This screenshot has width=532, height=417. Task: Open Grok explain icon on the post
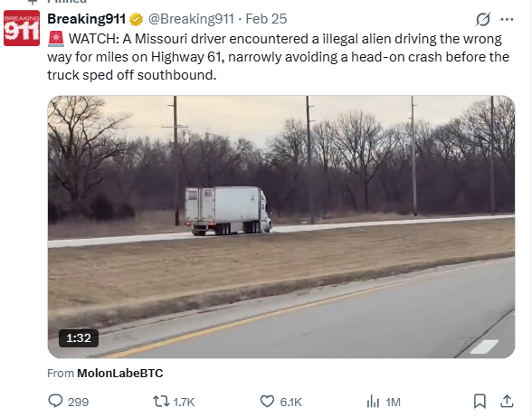point(483,19)
